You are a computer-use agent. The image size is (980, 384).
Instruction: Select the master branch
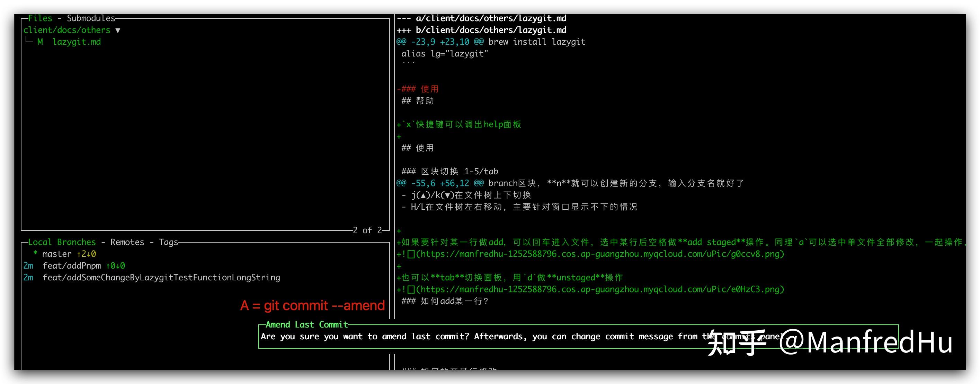(57, 254)
